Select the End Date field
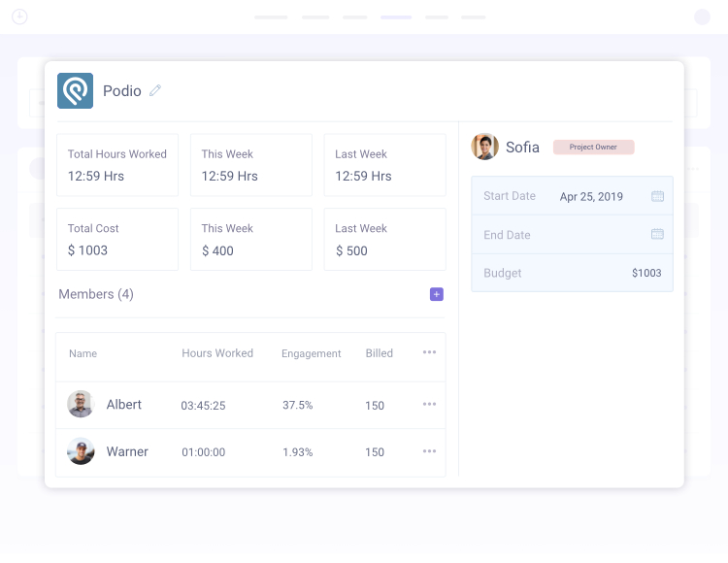728x563 pixels. click(x=572, y=235)
